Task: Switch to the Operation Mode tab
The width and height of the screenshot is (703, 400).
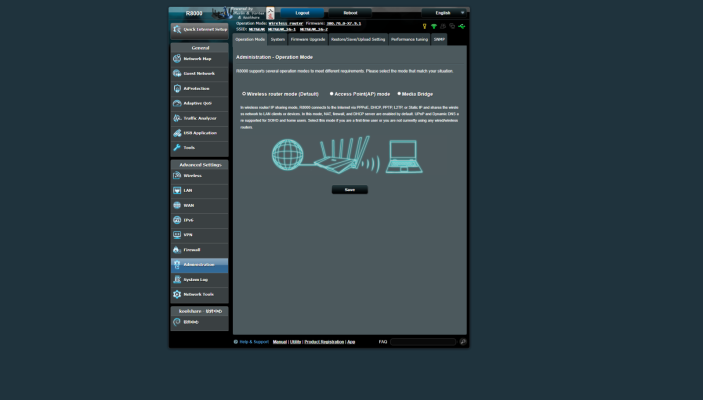Action: (250, 39)
